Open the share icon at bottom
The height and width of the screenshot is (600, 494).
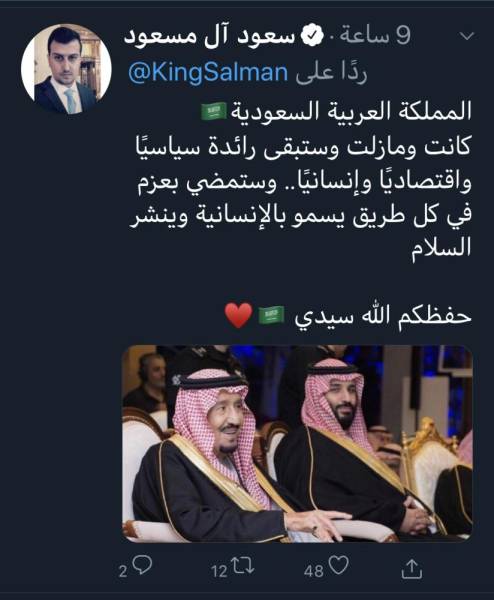pos(412,569)
